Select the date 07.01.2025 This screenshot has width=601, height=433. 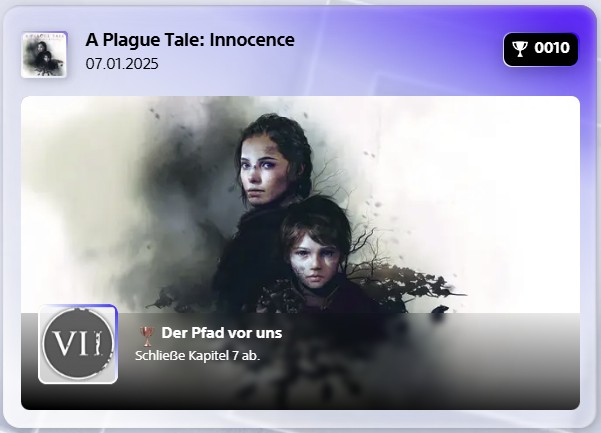(122, 64)
